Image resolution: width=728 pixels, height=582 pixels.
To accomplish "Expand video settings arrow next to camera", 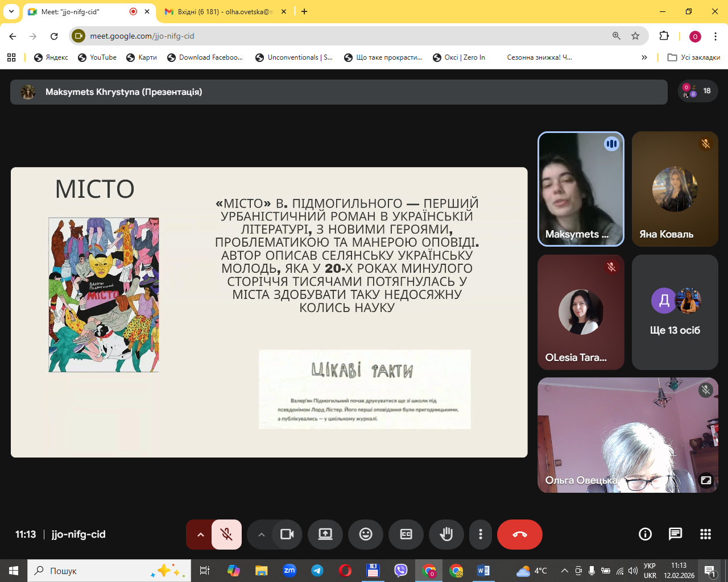I will tap(261, 534).
